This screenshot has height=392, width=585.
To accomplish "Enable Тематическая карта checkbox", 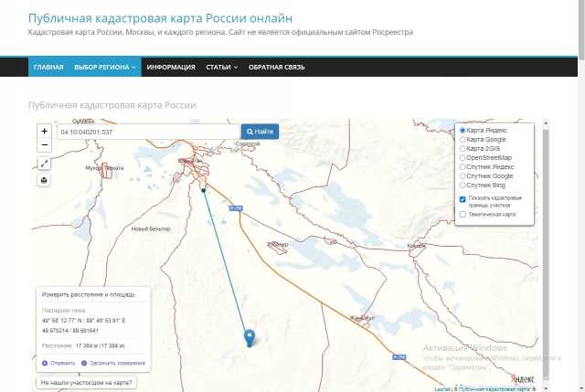I will [463, 215].
